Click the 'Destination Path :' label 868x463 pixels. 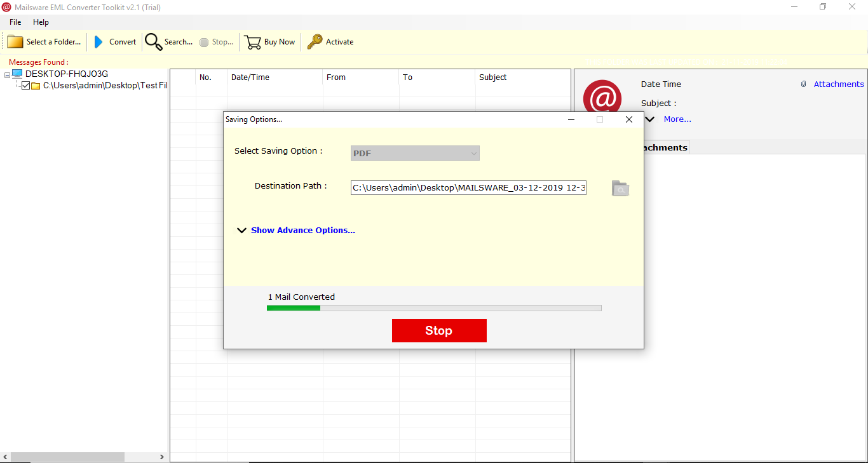coord(290,186)
